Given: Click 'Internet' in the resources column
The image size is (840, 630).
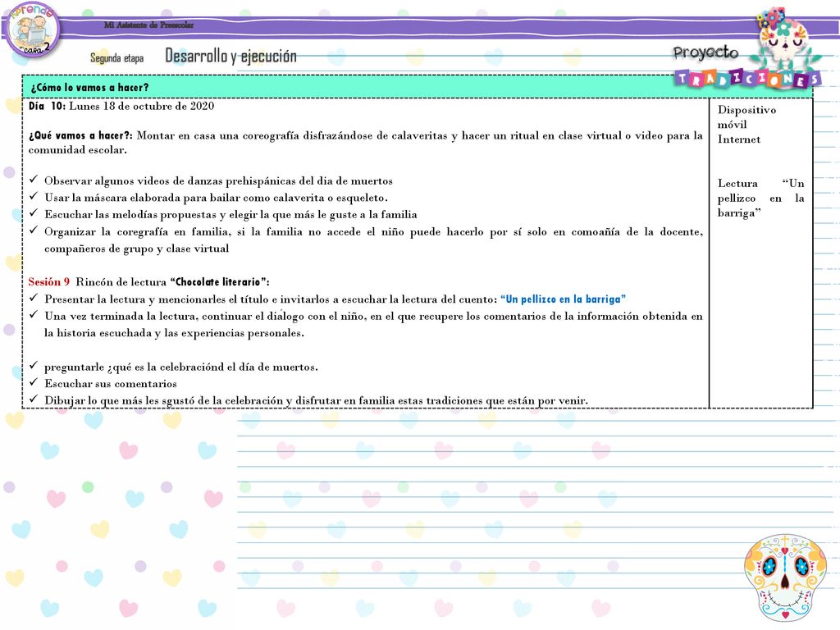Looking at the screenshot, I should [739, 139].
